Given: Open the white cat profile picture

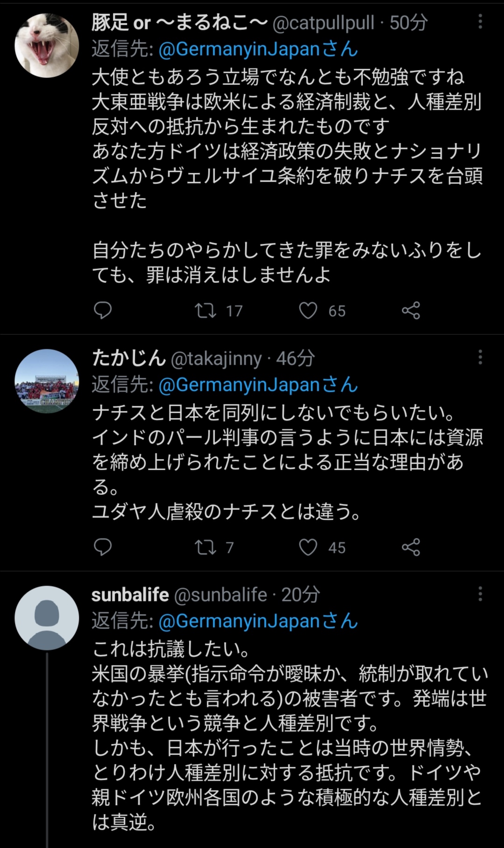Looking at the screenshot, I should pyautogui.click(x=47, y=45).
